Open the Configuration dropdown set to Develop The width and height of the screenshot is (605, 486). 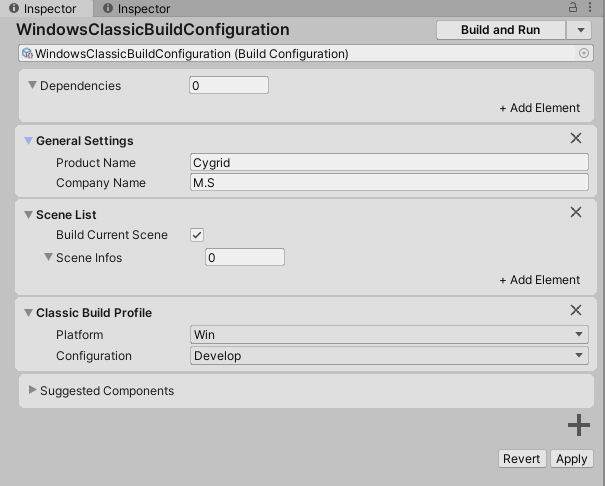click(x=389, y=356)
